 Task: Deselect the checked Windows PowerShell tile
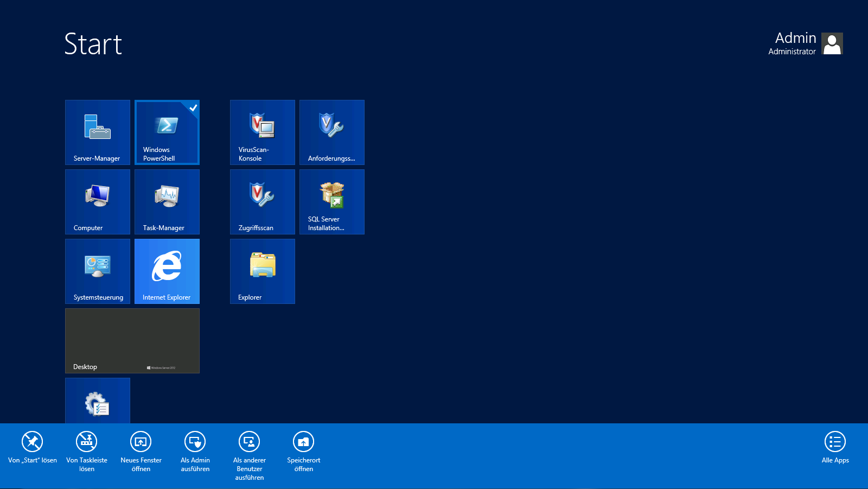pyautogui.click(x=167, y=132)
